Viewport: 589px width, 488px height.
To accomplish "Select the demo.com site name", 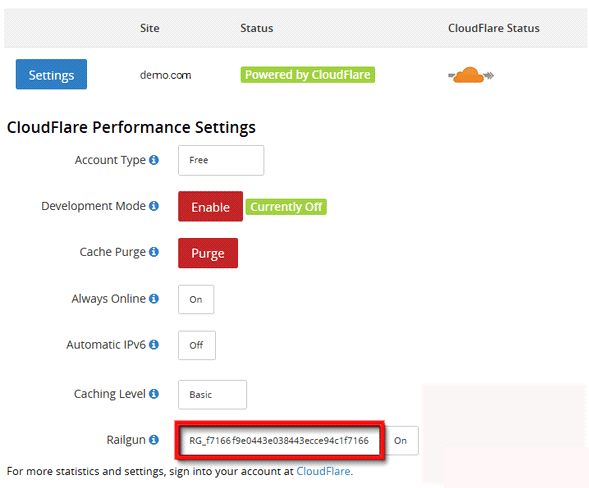I will tap(165, 75).
